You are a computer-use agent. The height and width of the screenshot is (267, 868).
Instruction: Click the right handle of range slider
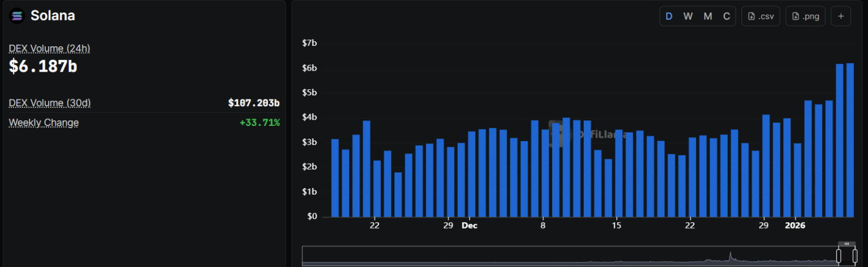coord(855,256)
